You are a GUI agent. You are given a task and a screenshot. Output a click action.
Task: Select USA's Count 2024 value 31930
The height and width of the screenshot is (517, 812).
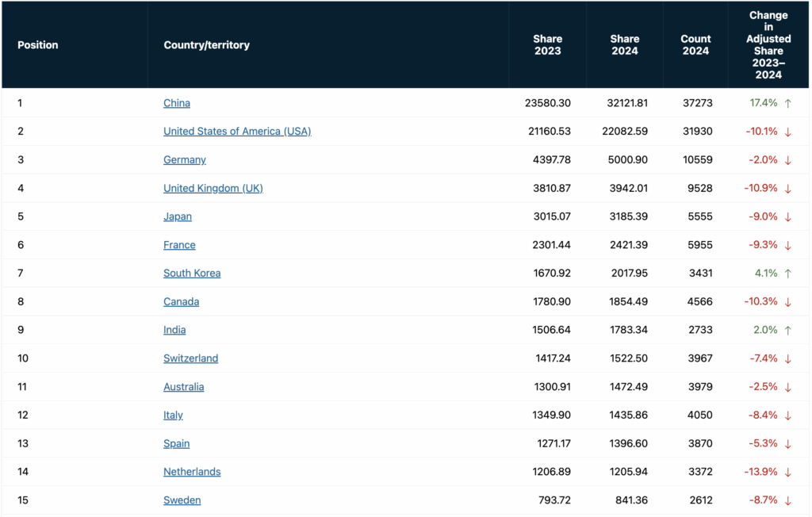[x=698, y=132]
